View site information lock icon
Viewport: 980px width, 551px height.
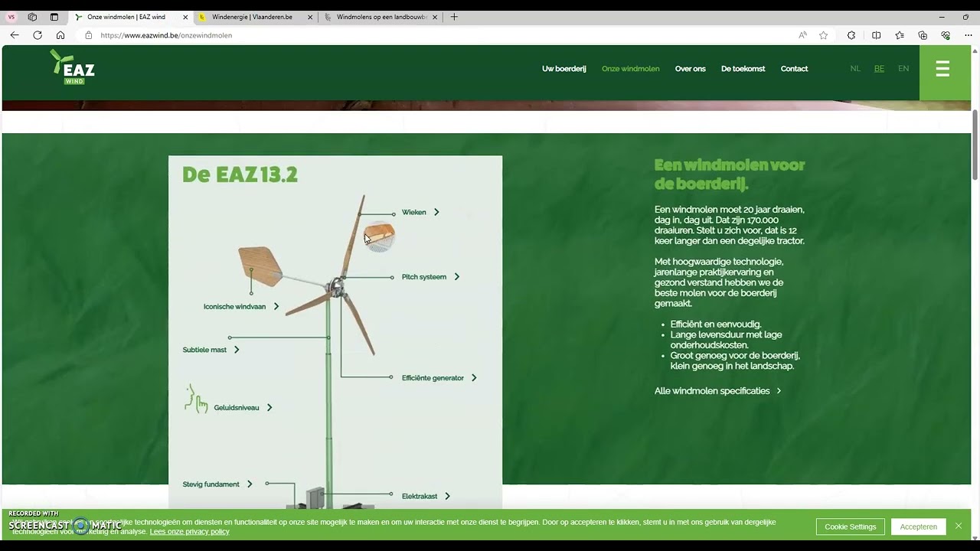click(89, 35)
